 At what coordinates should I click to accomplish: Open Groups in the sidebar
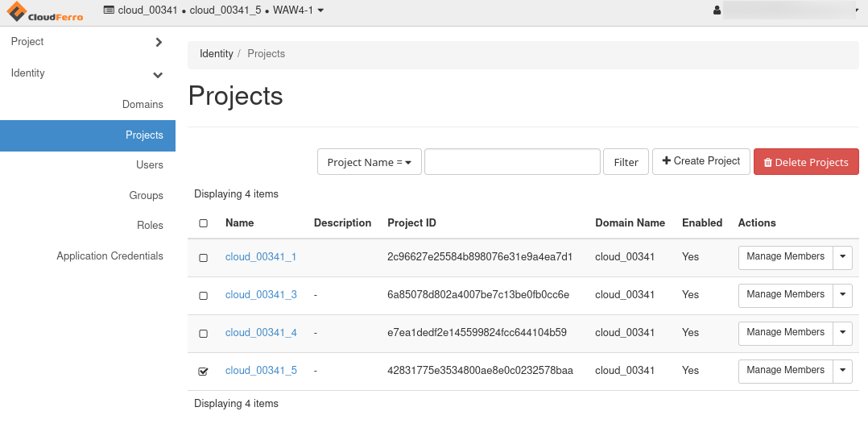tap(146, 196)
